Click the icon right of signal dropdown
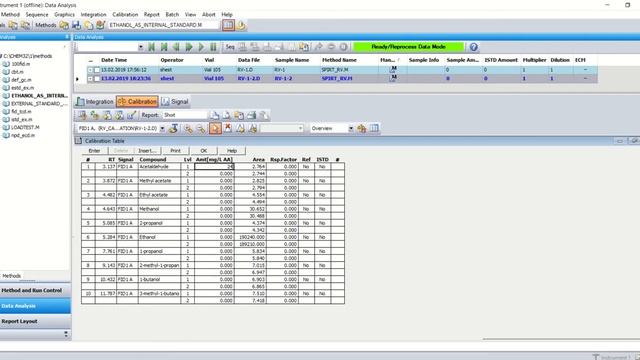The height and width of the screenshot is (360, 640). (x=173, y=129)
